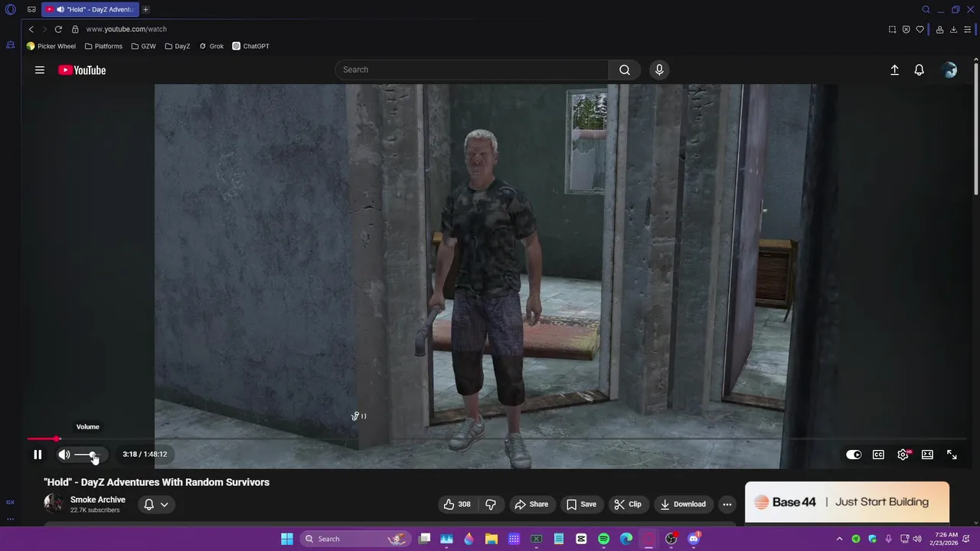Open Discord from the taskbar
This screenshot has height=551, width=980.
694,539
